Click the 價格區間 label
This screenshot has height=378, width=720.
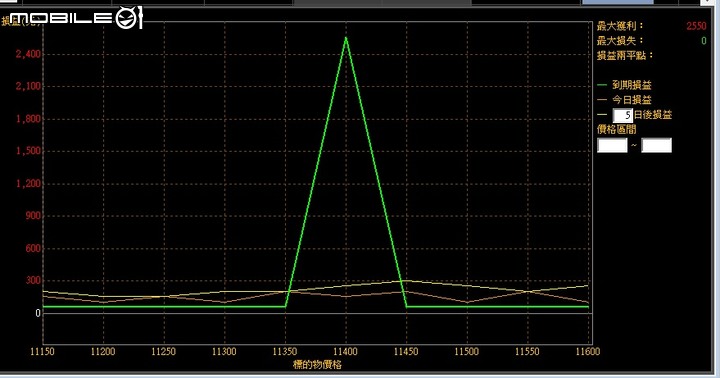pos(617,130)
